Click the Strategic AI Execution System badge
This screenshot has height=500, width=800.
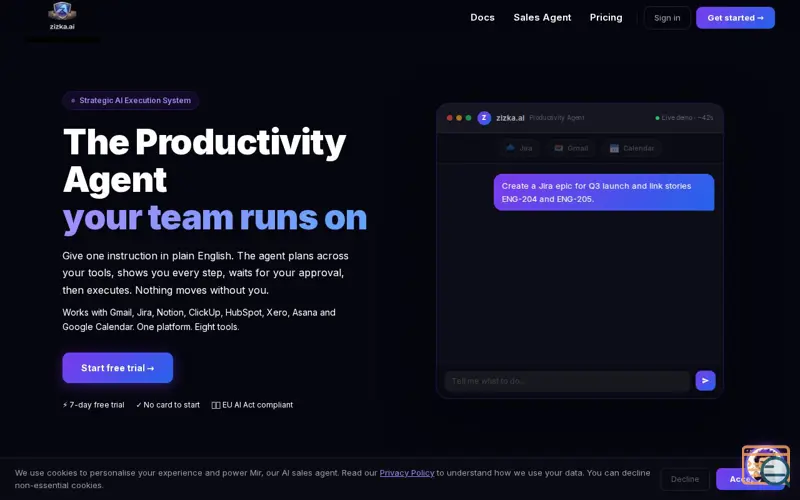point(131,101)
